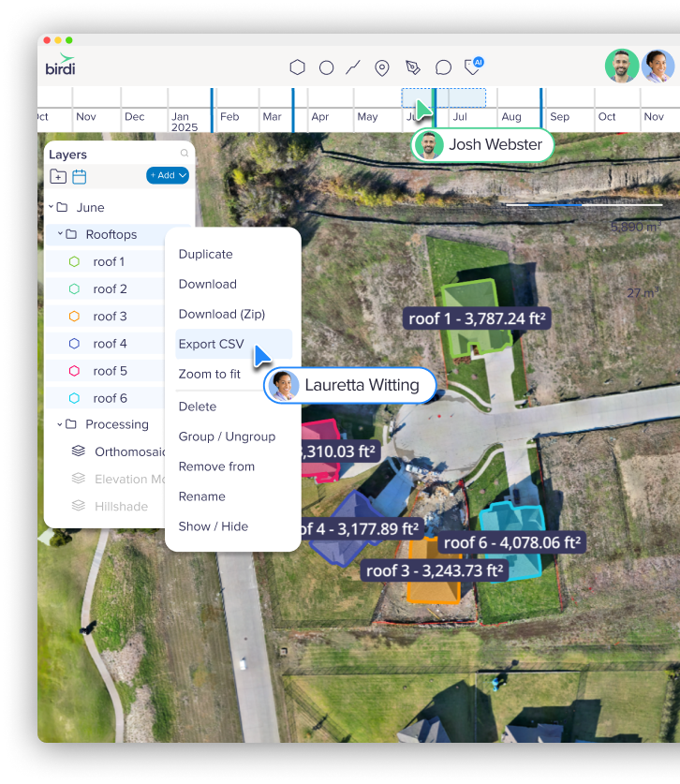The image size is (680, 784).
Task: Open Josh Webster's avatar in header
Action: 622,66
